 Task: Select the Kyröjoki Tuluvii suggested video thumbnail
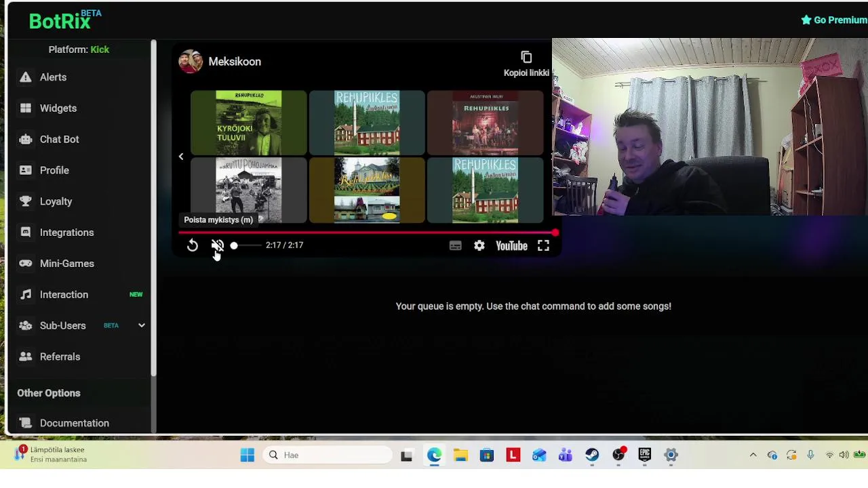(x=248, y=123)
